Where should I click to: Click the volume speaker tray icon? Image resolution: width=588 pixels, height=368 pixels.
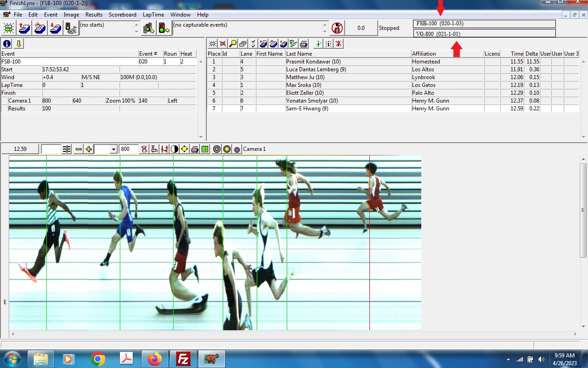click(x=541, y=359)
